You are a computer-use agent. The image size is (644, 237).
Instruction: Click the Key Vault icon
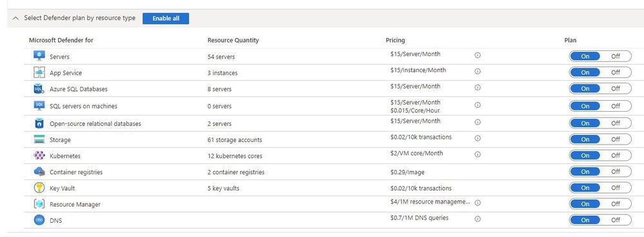point(39,188)
